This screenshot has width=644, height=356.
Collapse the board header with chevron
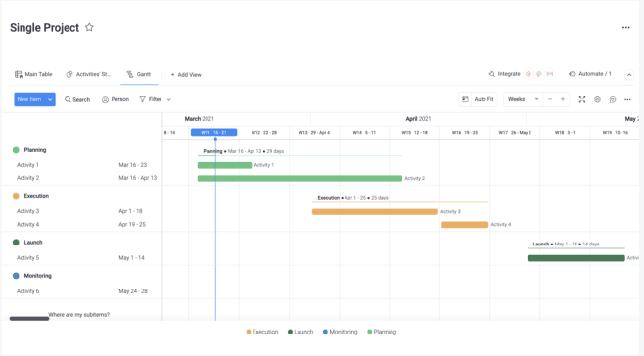tap(629, 75)
